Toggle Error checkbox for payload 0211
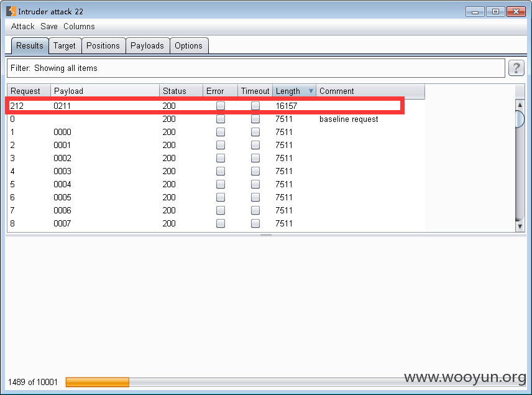Viewport: 532px width, 395px height. click(221, 106)
